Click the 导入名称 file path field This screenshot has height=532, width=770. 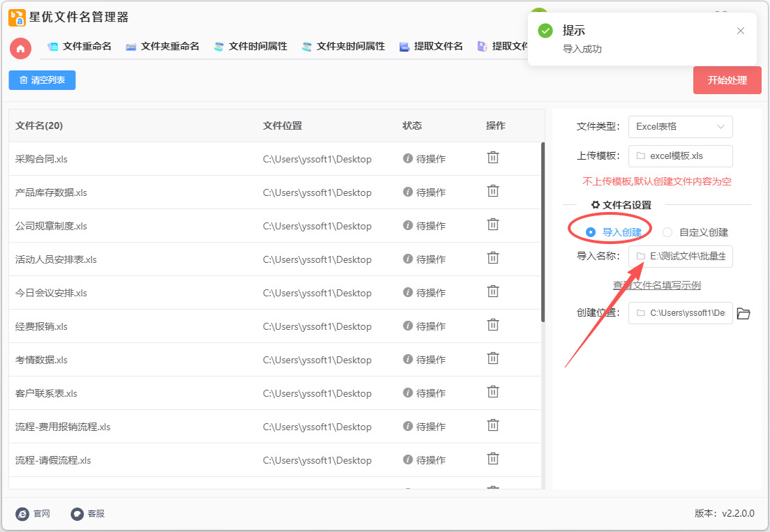(x=681, y=256)
